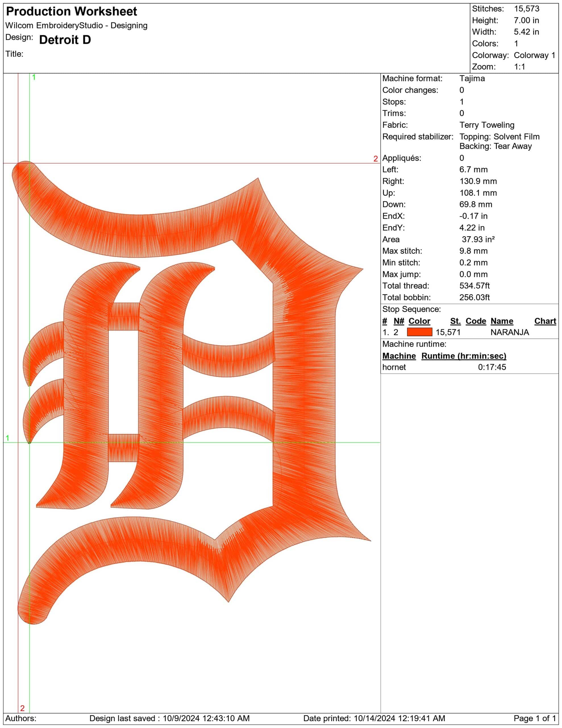Screen dimensions: 562x728
Task: Click the 'Runtime (hr:min:sec)' header
Action: [x=464, y=356]
